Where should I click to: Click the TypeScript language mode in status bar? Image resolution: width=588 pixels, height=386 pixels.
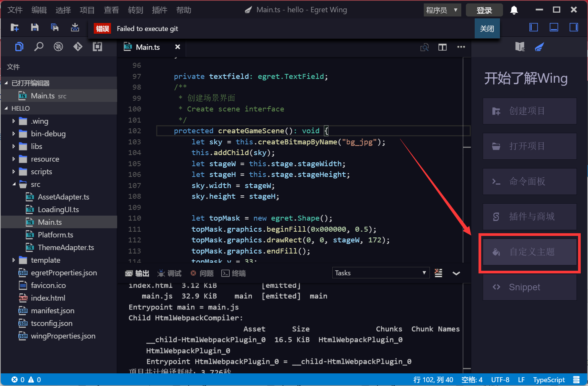click(549, 380)
